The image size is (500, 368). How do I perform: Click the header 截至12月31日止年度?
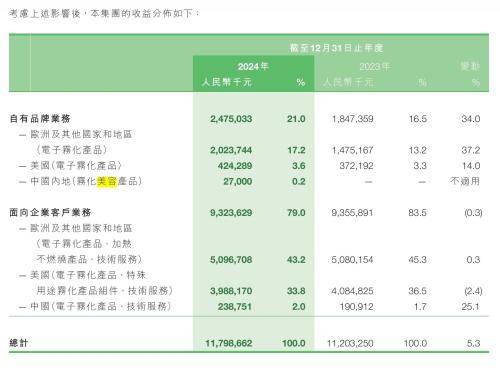336,48
